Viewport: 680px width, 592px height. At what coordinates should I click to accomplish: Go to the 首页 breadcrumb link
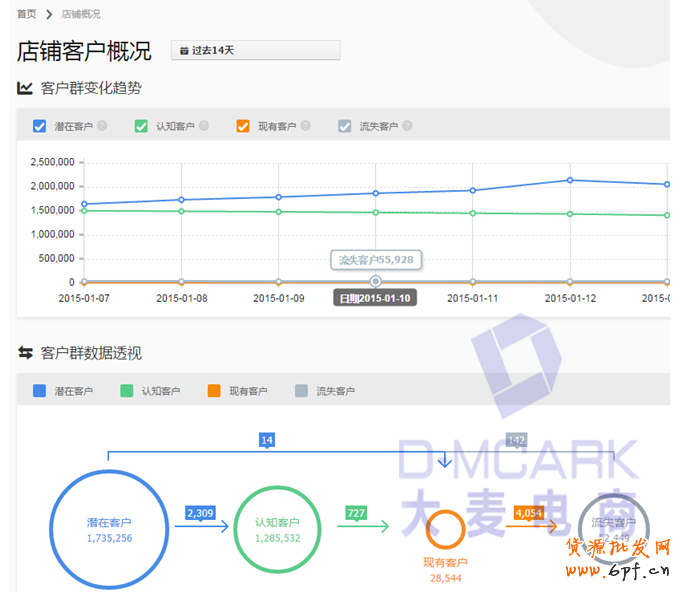26,14
